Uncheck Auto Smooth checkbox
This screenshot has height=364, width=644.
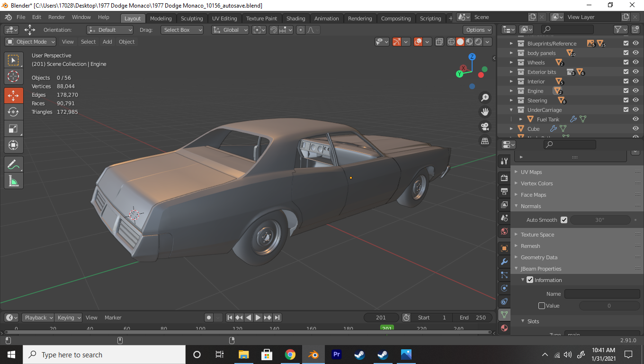[563, 220]
